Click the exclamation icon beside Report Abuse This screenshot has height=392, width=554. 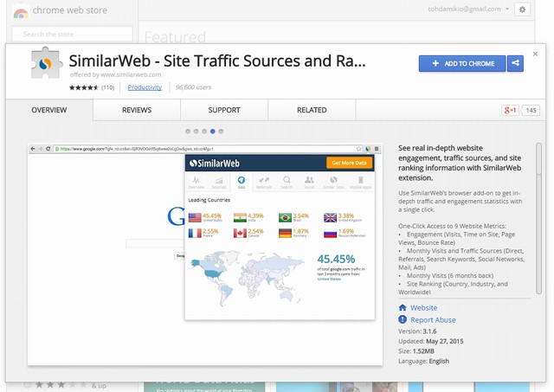(x=403, y=319)
